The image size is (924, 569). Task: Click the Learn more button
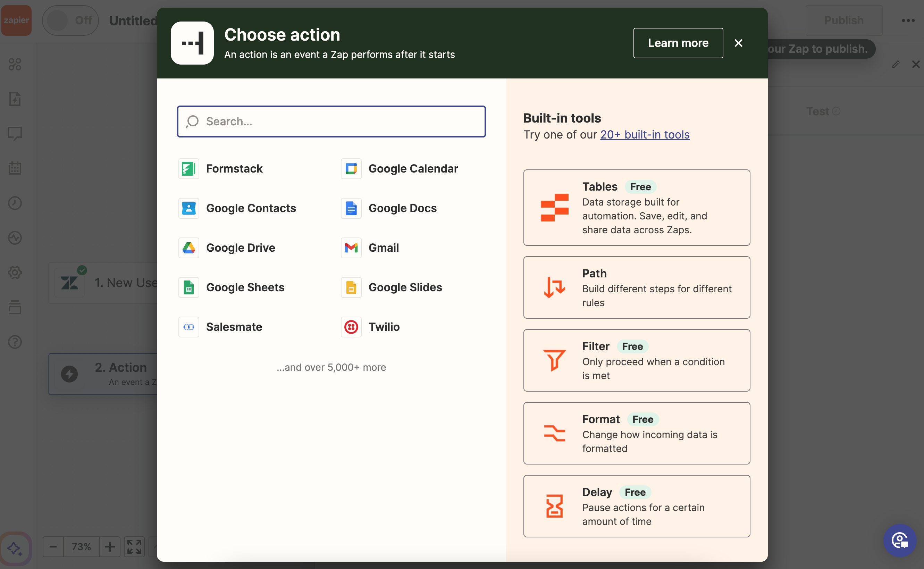pyautogui.click(x=678, y=43)
